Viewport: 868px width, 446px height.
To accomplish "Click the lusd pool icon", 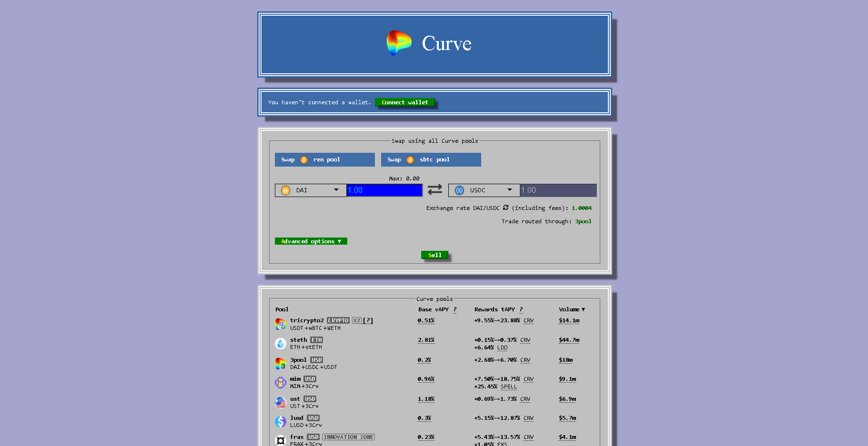I will coord(281,422).
